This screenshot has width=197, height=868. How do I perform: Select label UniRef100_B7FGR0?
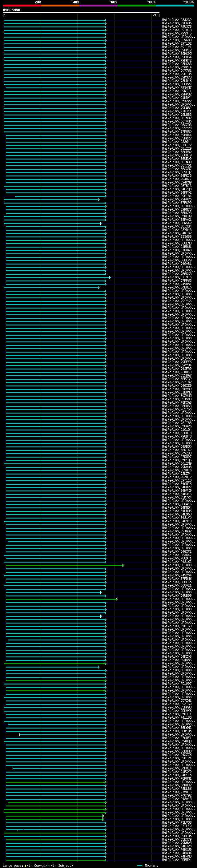(177, 132)
